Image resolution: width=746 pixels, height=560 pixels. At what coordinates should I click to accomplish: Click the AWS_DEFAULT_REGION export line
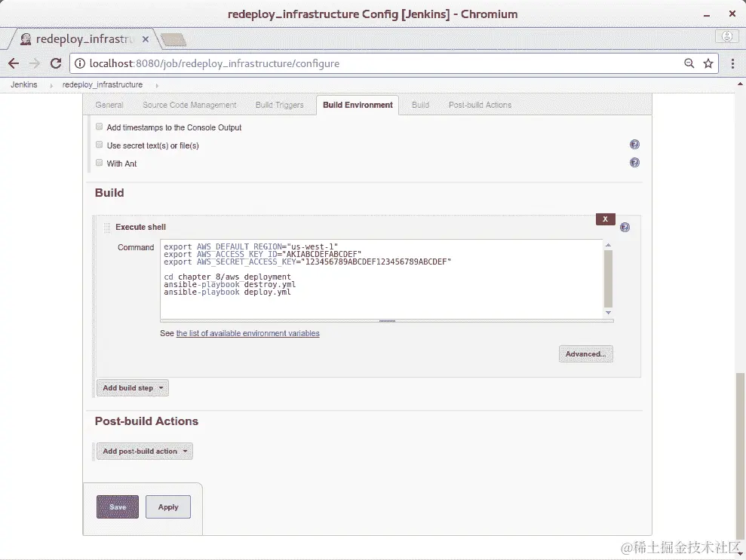pyautogui.click(x=250, y=246)
